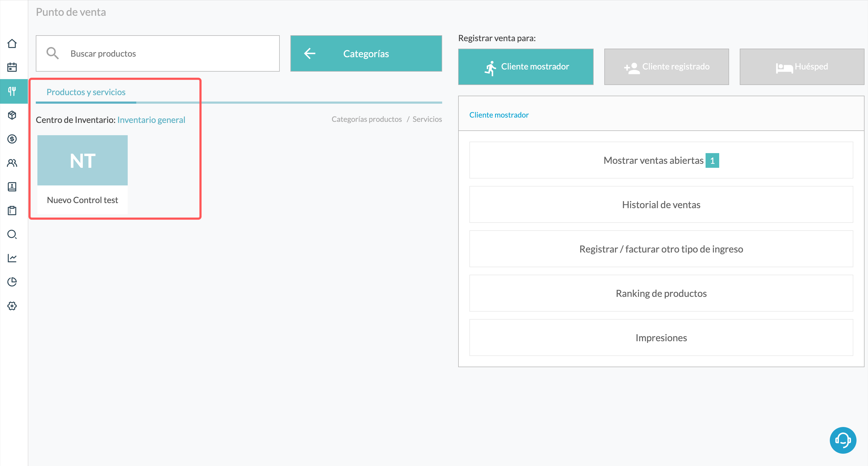868x466 pixels.
Task: Open the settings gear icon
Action: pyautogui.click(x=12, y=306)
